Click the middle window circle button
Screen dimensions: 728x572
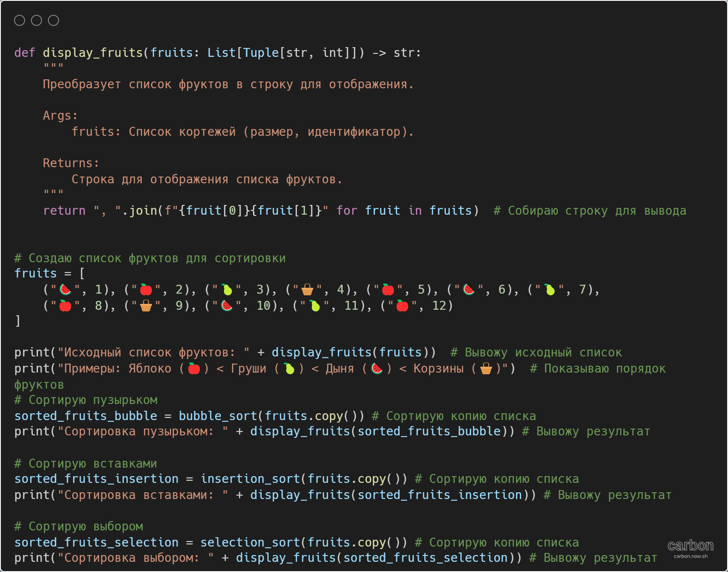click(x=36, y=20)
